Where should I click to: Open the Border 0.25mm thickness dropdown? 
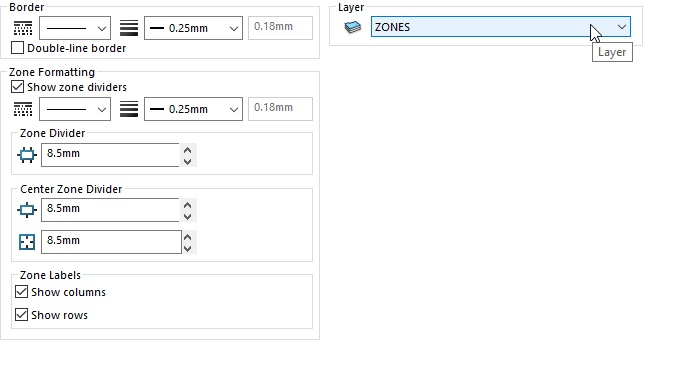click(193, 28)
